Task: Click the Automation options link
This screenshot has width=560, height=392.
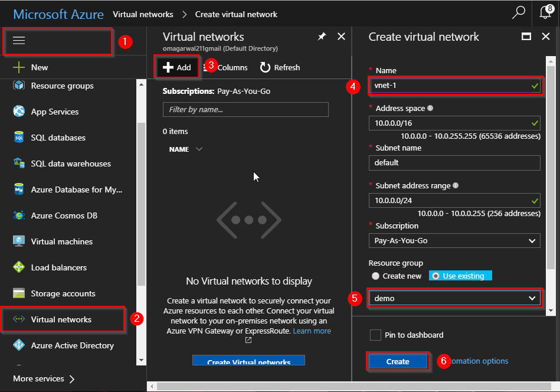Action: pos(479,361)
